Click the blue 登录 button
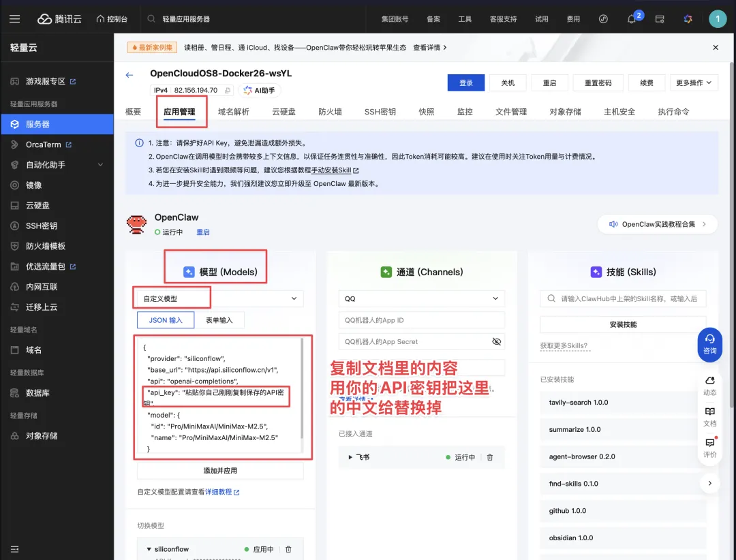736x560 pixels. click(x=465, y=82)
